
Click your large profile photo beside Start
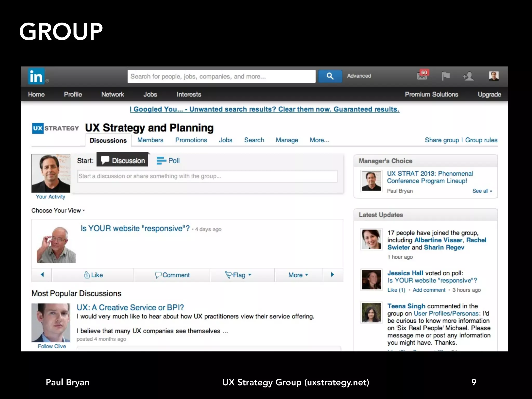tap(51, 173)
